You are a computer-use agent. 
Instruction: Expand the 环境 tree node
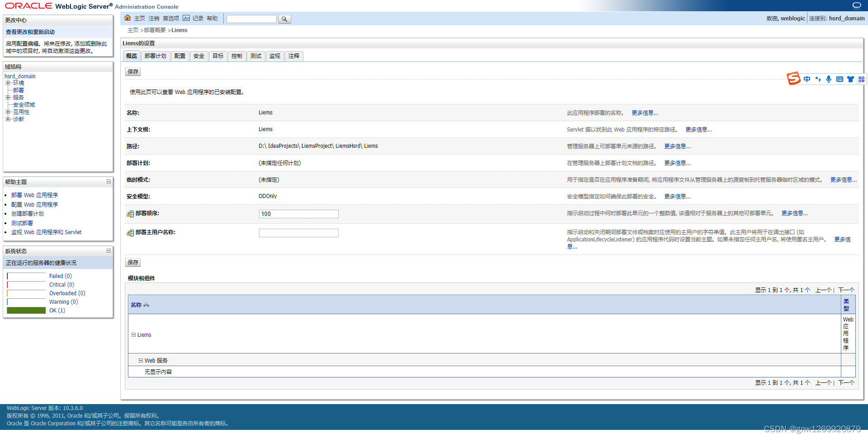click(8, 83)
